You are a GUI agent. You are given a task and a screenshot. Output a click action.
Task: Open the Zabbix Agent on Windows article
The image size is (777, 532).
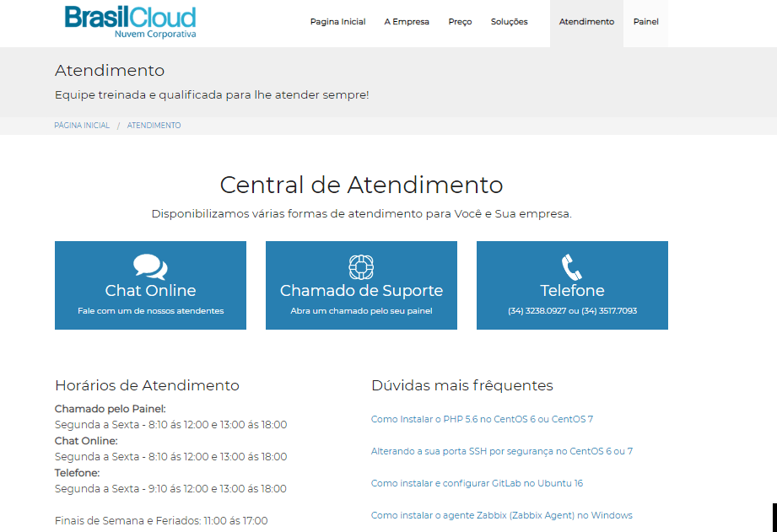click(x=501, y=515)
